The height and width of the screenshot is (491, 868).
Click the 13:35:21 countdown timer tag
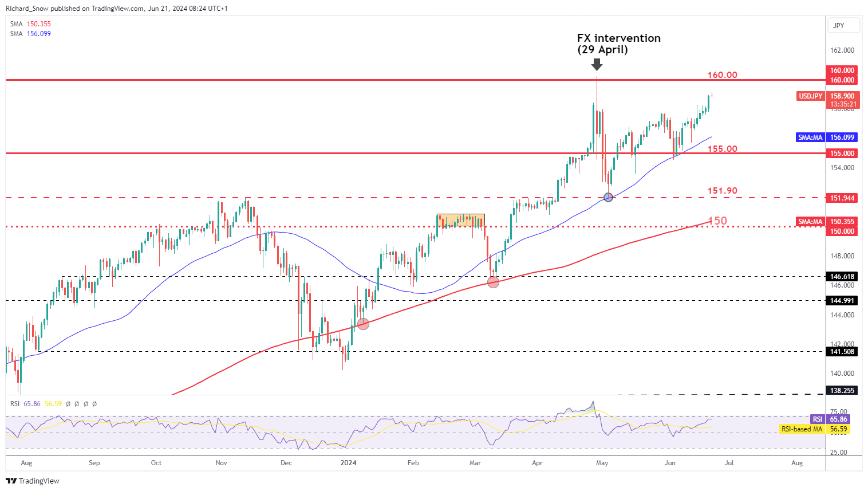coord(842,104)
